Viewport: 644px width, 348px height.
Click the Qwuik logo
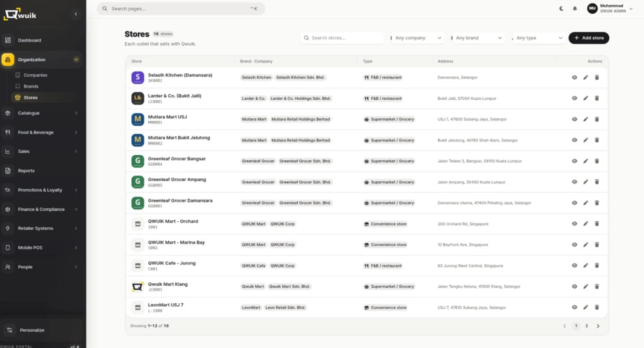coord(20,15)
